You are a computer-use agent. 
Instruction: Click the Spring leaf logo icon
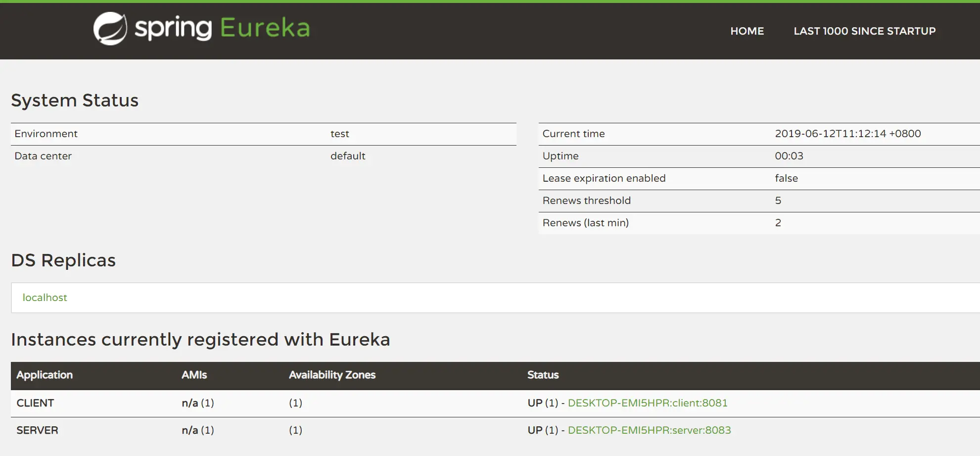click(110, 29)
